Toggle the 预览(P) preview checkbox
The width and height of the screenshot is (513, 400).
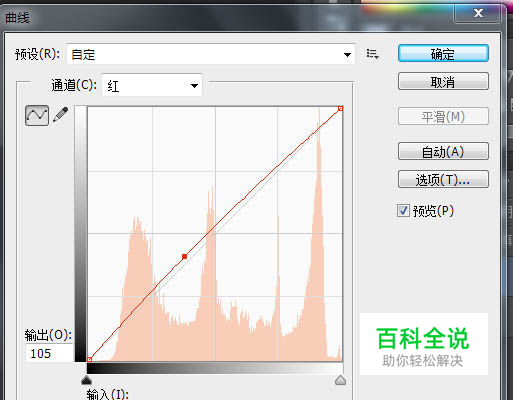(403, 210)
